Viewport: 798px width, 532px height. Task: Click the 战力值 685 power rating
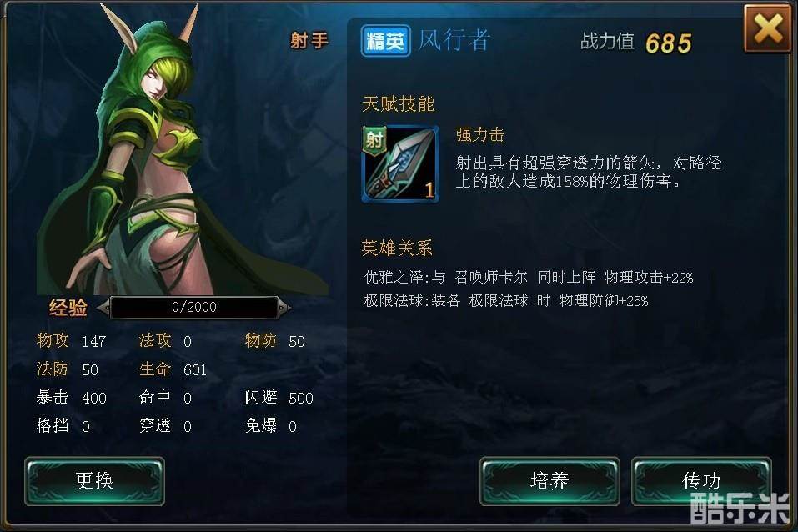[636, 43]
